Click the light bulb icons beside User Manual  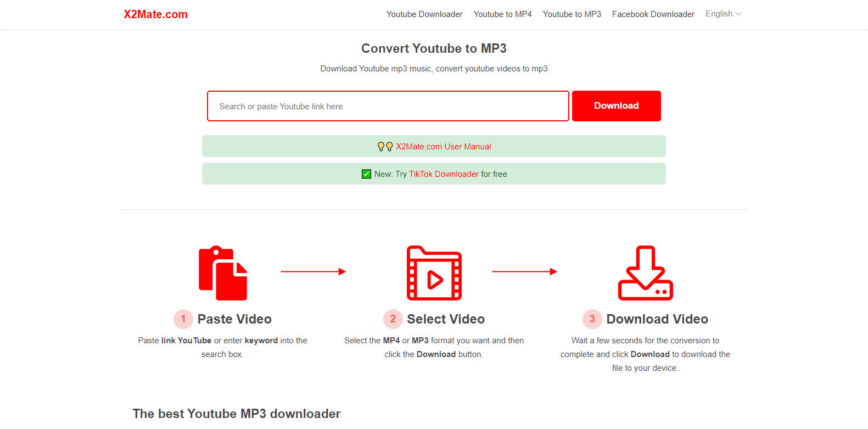tap(385, 147)
